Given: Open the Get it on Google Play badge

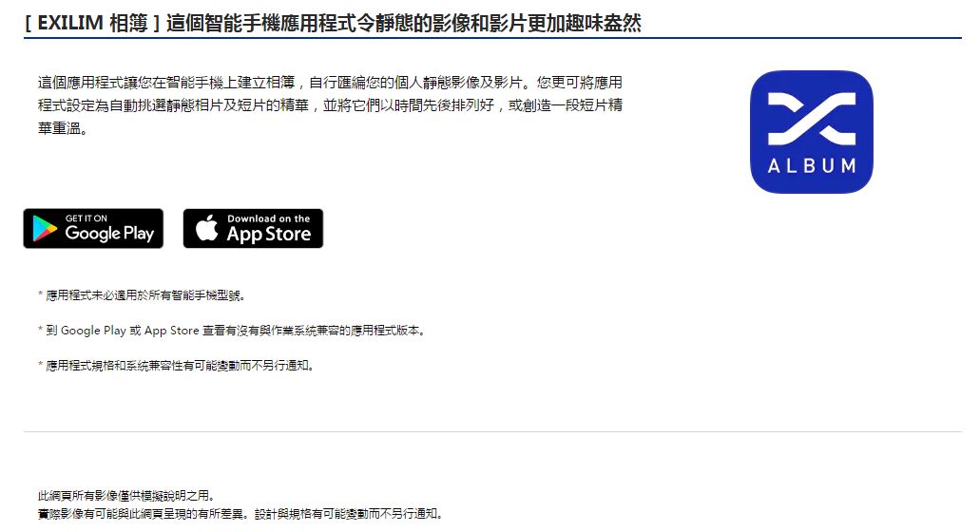Looking at the screenshot, I should pos(93,229).
